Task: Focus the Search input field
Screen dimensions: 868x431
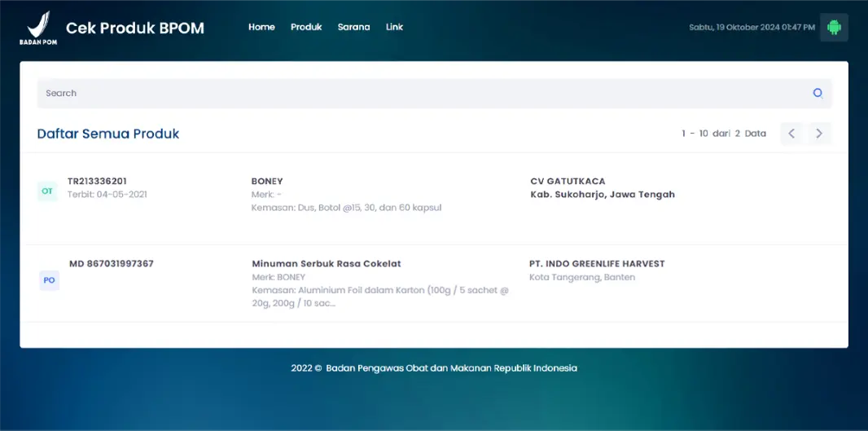Action: pyautogui.click(x=434, y=93)
